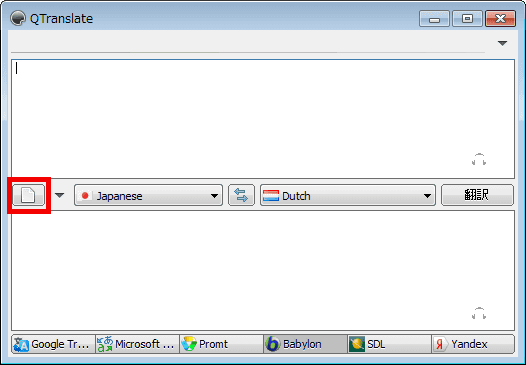Listen to translation with the lower headphones icon

[479, 313]
